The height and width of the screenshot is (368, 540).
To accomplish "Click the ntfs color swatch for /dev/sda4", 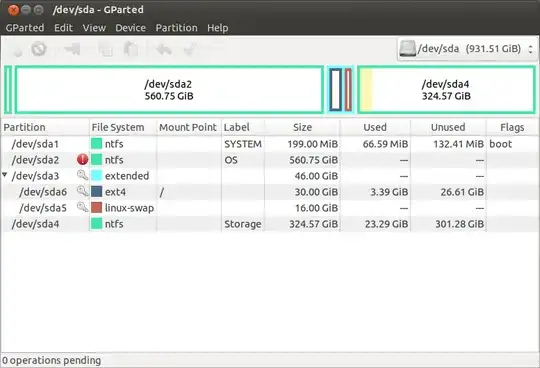I will tap(96, 223).
